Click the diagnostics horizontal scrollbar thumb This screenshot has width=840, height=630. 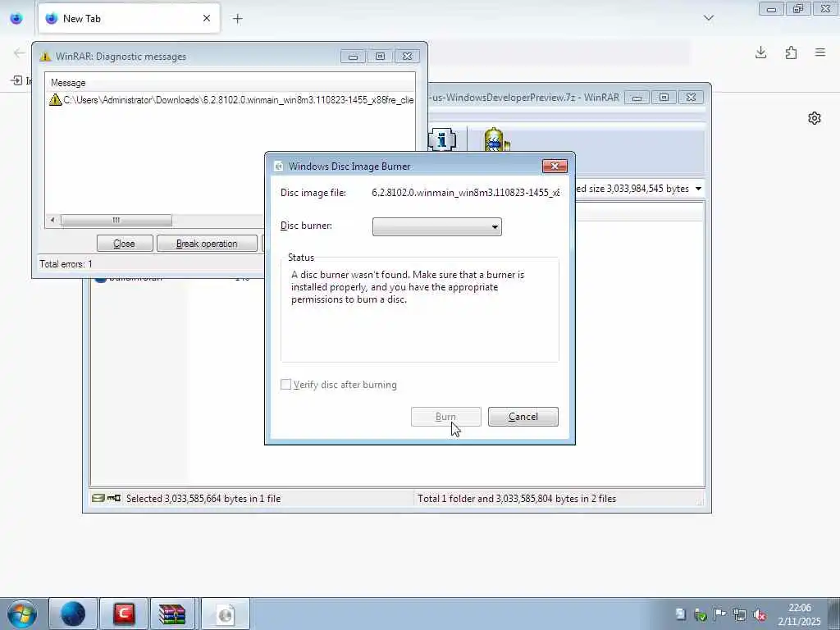[x=116, y=220]
